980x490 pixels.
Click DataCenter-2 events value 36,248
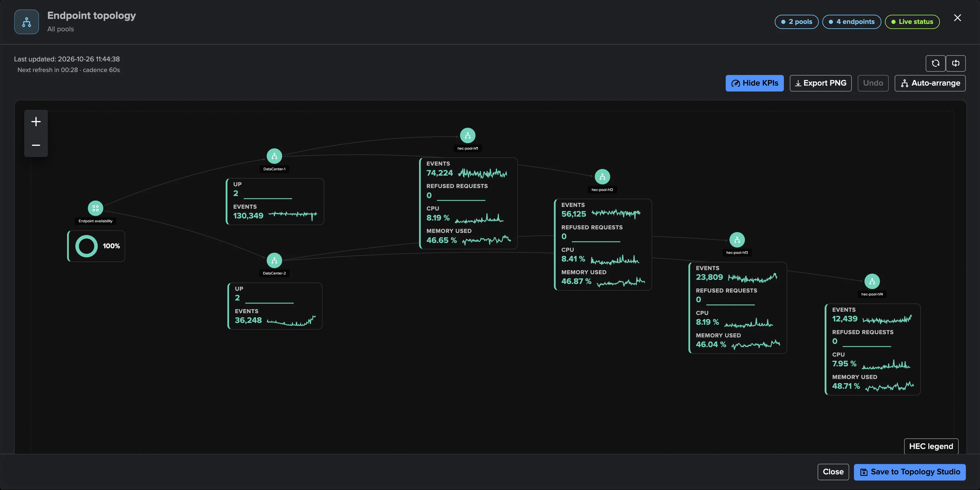tap(248, 320)
